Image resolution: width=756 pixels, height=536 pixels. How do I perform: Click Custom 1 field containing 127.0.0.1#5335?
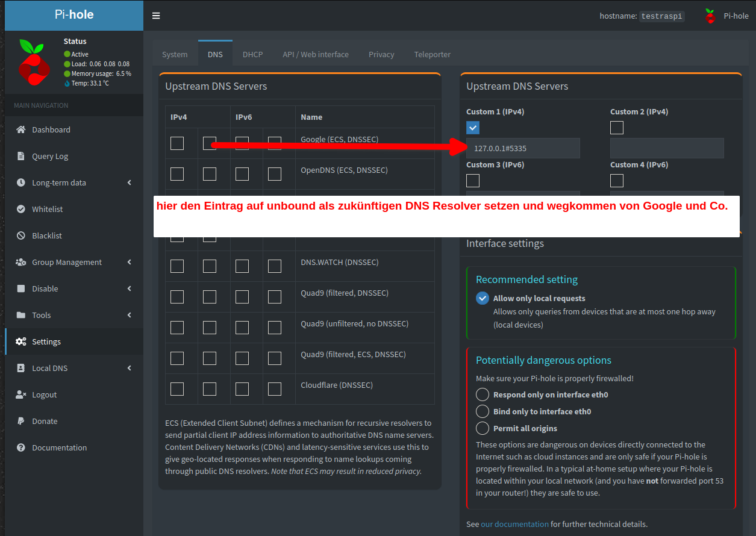point(523,148)
